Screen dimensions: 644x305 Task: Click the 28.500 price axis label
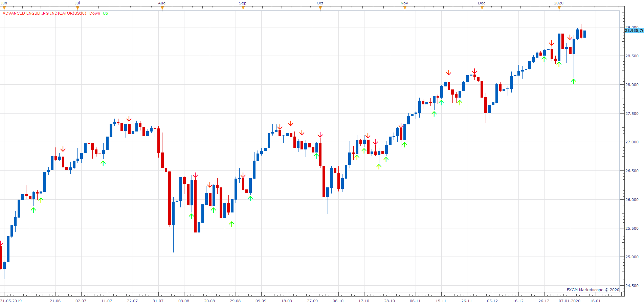click(632, 56)
